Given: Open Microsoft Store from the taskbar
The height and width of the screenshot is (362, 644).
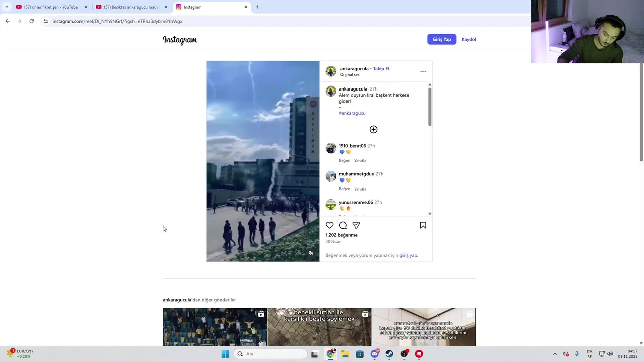Looking at the screenshot, I should (x=360, y=354).
